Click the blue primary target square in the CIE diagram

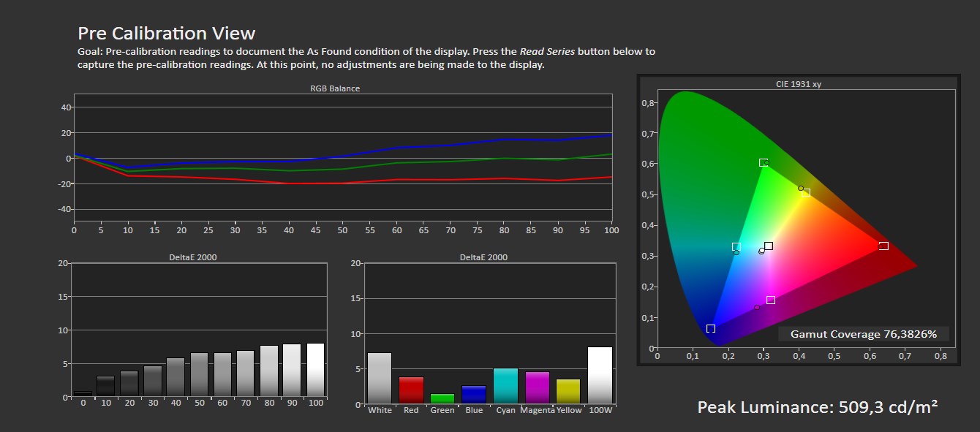click(710, 329)
